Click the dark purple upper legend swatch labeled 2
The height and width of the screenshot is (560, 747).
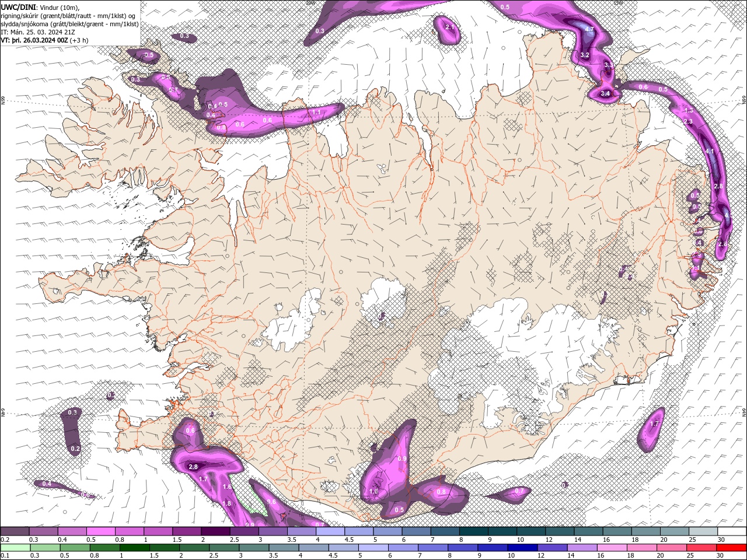(x=215, y=531)
